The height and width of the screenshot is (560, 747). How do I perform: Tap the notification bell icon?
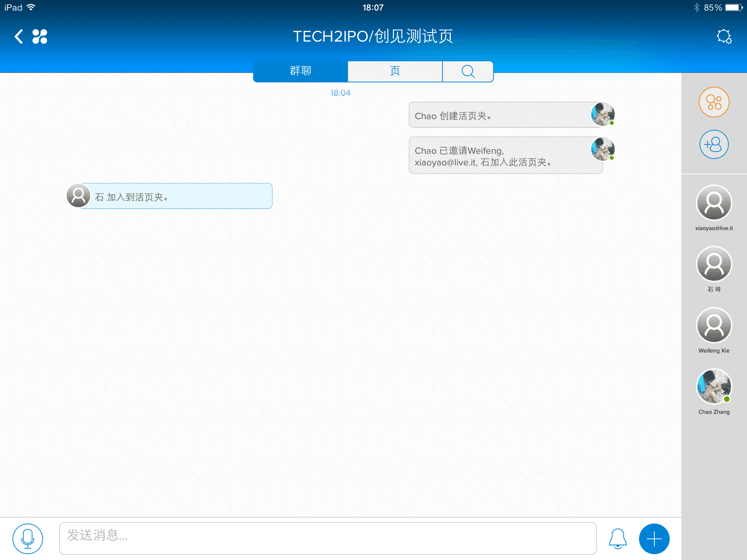618,538
